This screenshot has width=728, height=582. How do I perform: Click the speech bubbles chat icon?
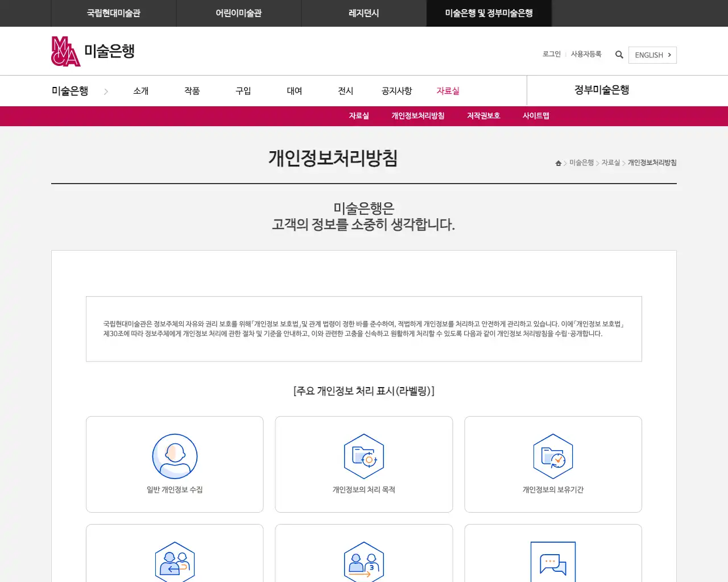point(553,562)
